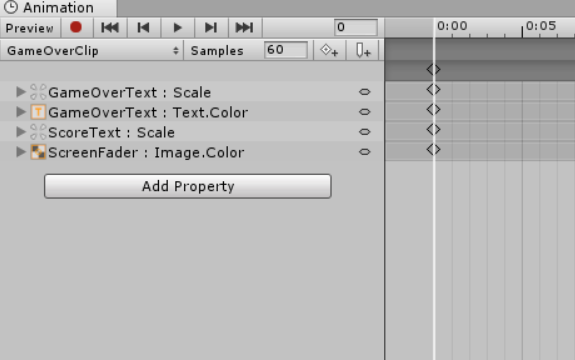Image resolution: width=575 pixels, height=360 pixels.
Task: Expand the ScreenFader : Image.Color property
Action: tap(21, 152)
